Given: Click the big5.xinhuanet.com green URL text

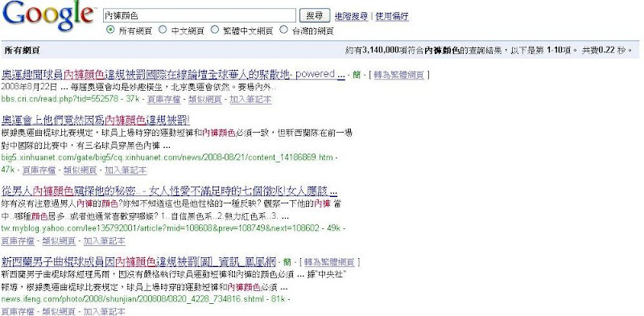Looking at the screenshot, I should [x=167, y=157].
